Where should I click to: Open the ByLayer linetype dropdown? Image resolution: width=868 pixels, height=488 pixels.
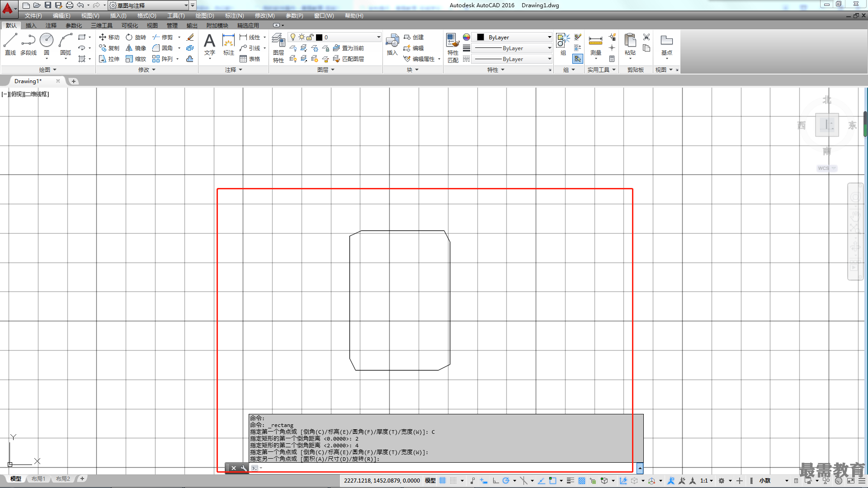(512, 59)
